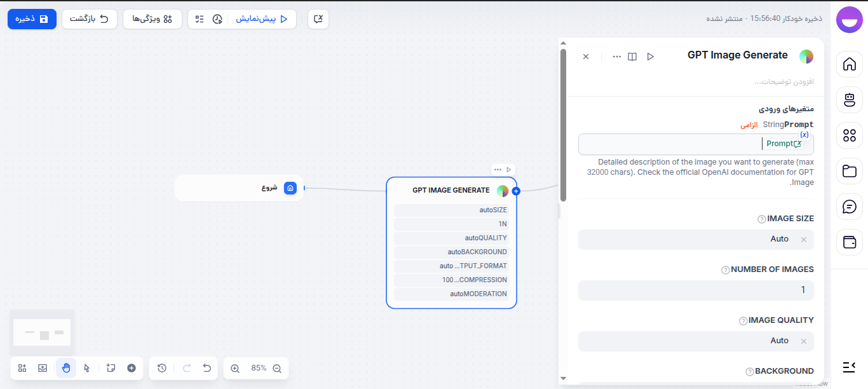Screen dimensions: 868x389
Task: Insert a variable using the {x} icon
Action: click(804, 134)
